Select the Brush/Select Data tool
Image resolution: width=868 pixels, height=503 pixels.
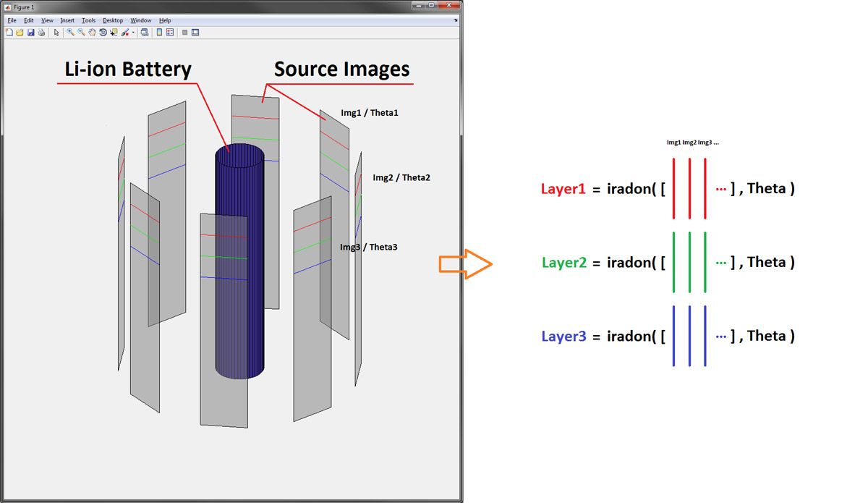pyautogui.click(x=126, y=32)
